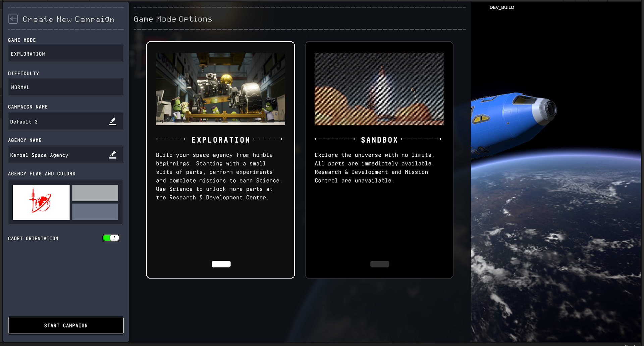This screenshot has width=644, height=346.
Task: Select the Sandbox game mode card title
Action: click(x=379, y=140)
